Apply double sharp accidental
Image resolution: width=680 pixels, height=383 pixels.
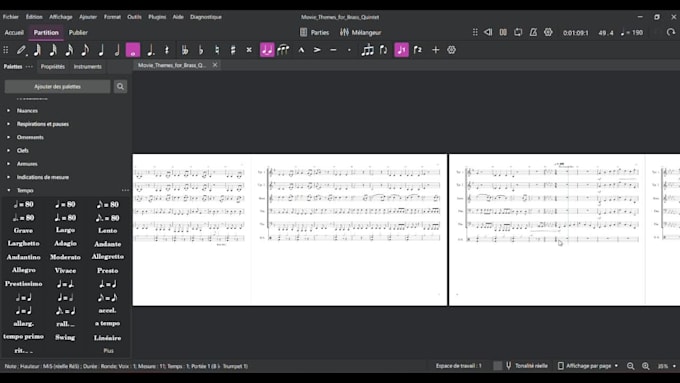[249, 50]
